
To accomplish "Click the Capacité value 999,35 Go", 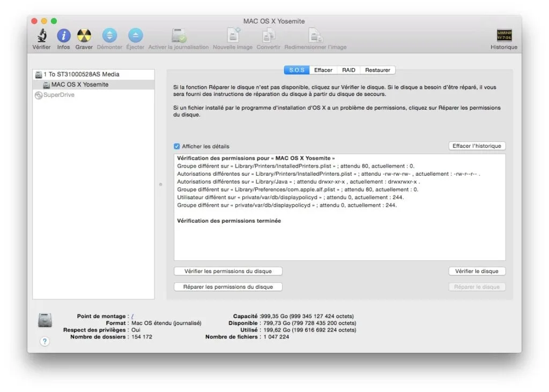I will pyautogui.click(x=307, y=316).
